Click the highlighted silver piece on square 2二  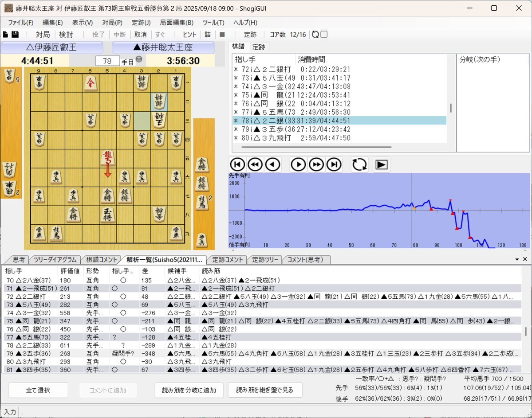coord(159,102)
